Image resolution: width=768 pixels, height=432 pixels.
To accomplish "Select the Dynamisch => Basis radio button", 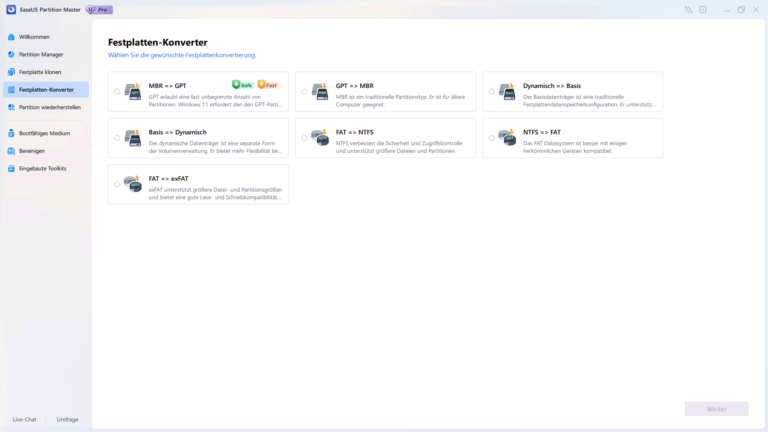I will pyautogui.click(x=491, y=92).
